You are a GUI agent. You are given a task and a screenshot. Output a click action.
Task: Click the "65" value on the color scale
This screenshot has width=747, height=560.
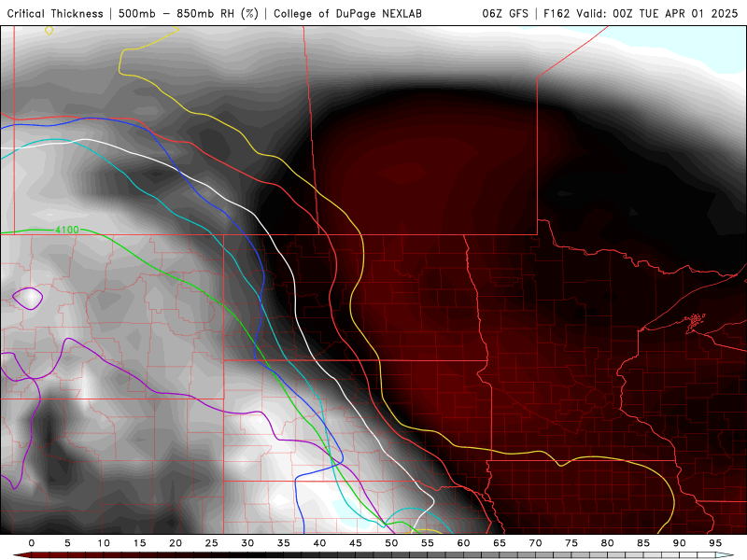point(499,543)
